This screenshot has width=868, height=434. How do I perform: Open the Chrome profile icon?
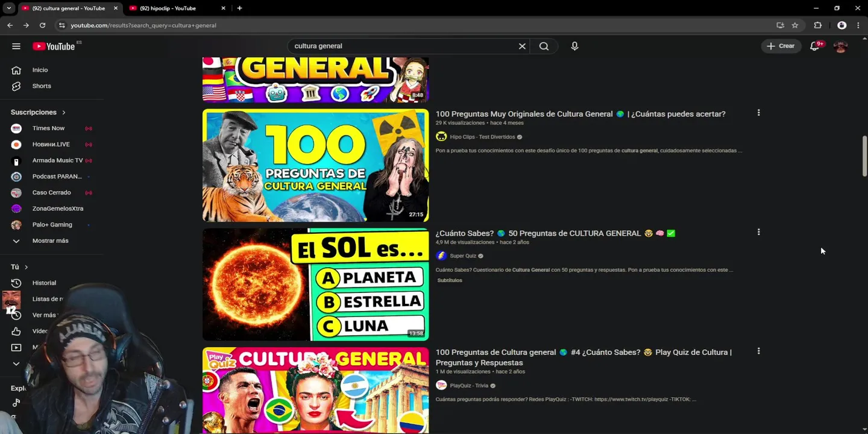click(842, 25)
